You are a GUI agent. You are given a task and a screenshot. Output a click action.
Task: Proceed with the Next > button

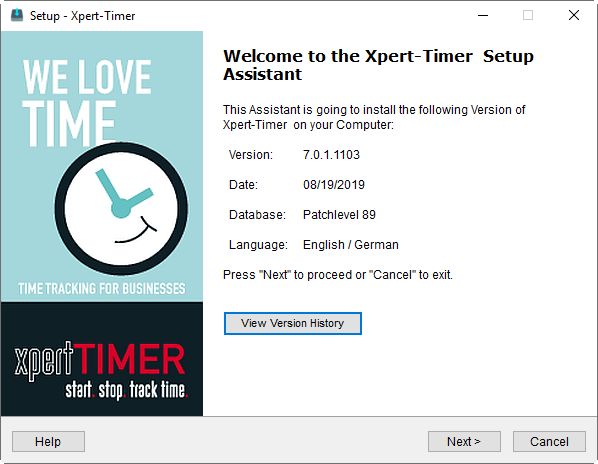[x=464, y=442]
